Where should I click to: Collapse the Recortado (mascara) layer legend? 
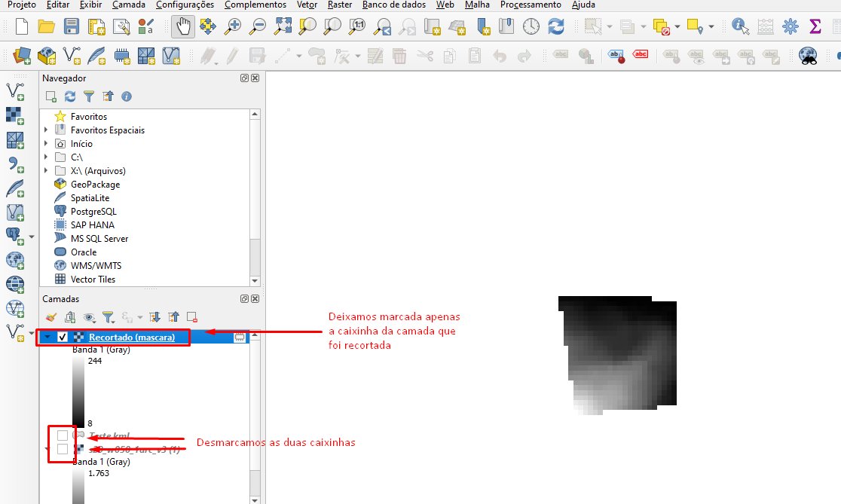47,337
